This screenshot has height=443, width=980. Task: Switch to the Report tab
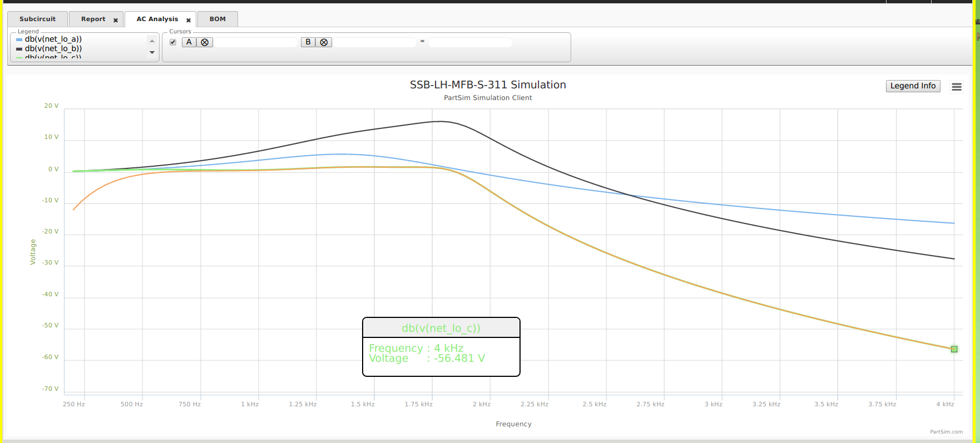pos(93,19)
